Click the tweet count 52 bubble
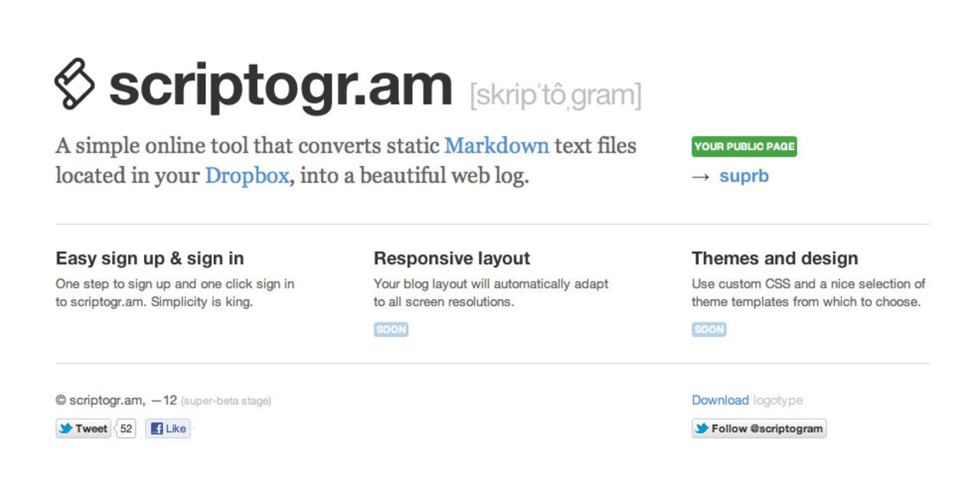Screen dimensions: 980x502 click(x=126, y=429)
